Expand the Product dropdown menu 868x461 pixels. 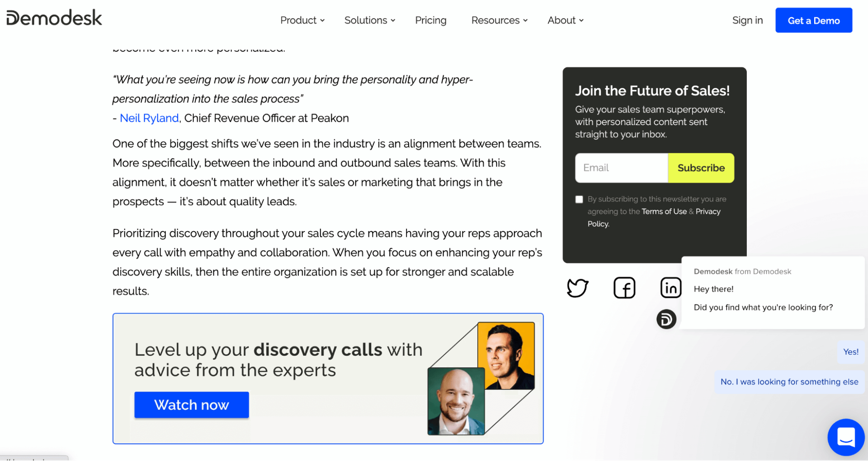pyautogui.click(x=302, y=20)
